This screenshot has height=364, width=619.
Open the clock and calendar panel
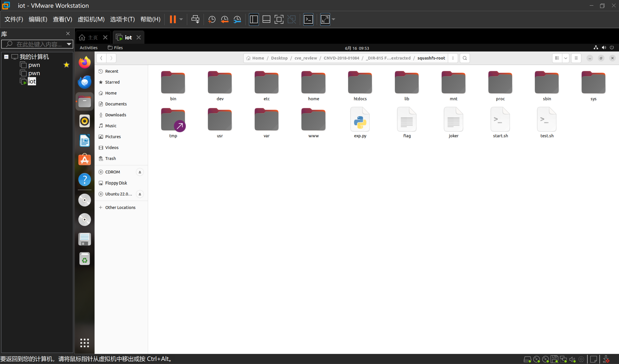tap(357, 48)
